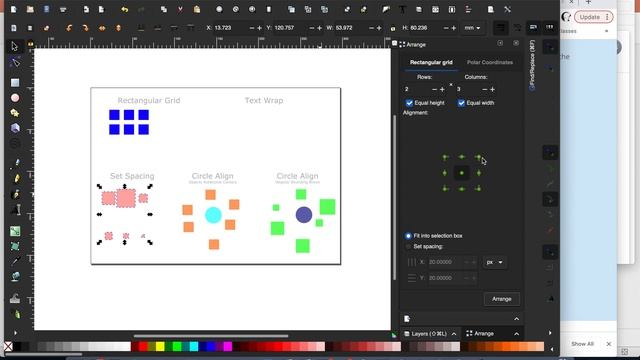This screenshot has height=360, width=640.
Task: Select the Node editing tool
Action: [x=15, y=62]
